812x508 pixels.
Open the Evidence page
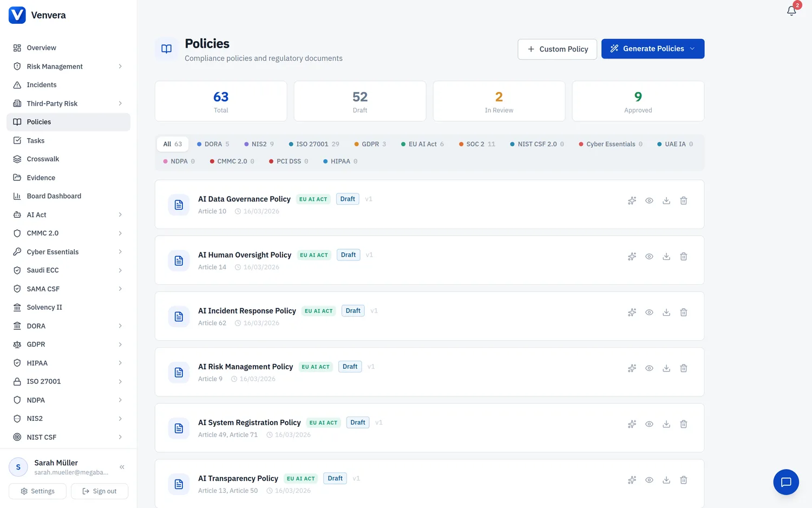pos(68,178)
